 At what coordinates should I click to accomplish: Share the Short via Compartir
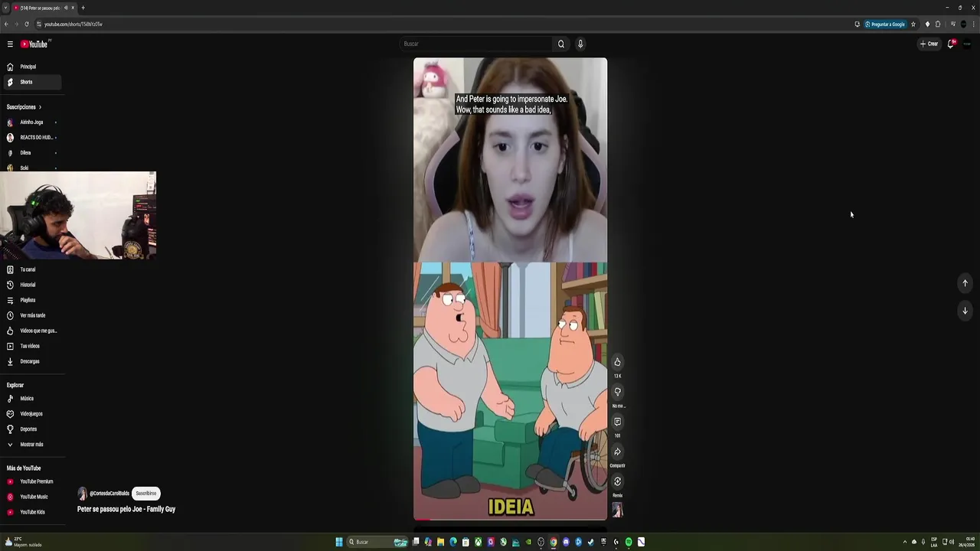point(617,452)
